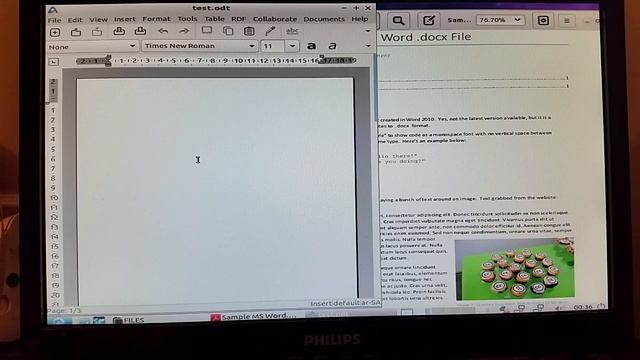Click the Paste clipboard icon
Image resolution: width=640 pixels, height=360 pixels.
[249, 31]
